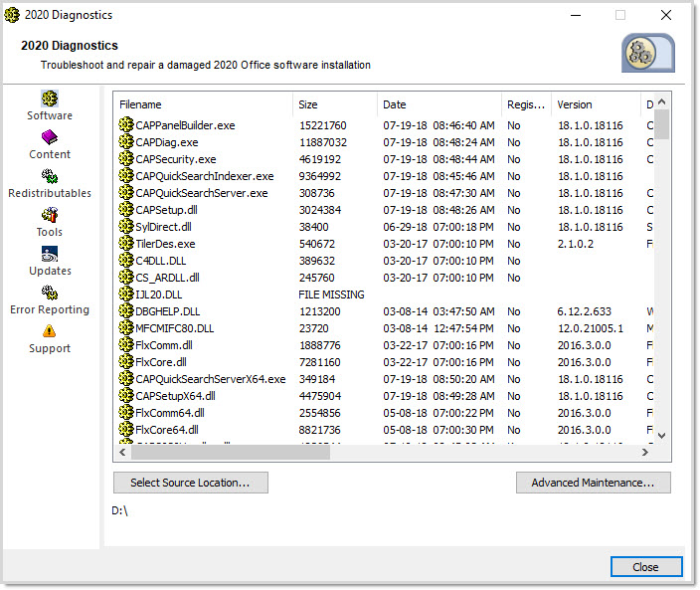Screen dimensions: 700x590
Task: Select the IJL20.DLL missing file row
Action: tap(159, 295)
